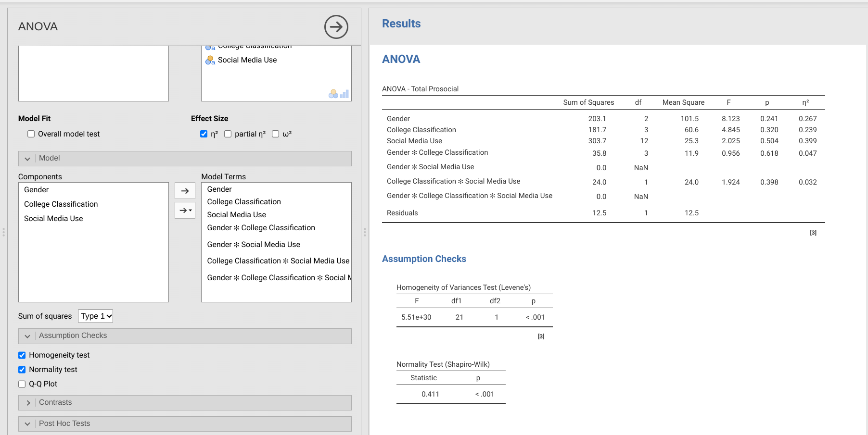Image resolution: width=868 pixels, height=435 pixels.
Task: Click the empty variables list box
Action: pos(93,73)
